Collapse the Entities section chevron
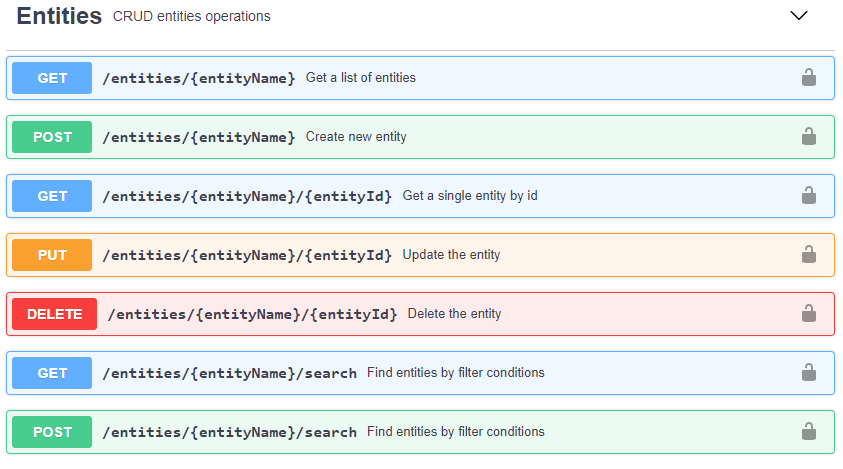The height and width of the screenshot is (469, 843). (798, 16)
